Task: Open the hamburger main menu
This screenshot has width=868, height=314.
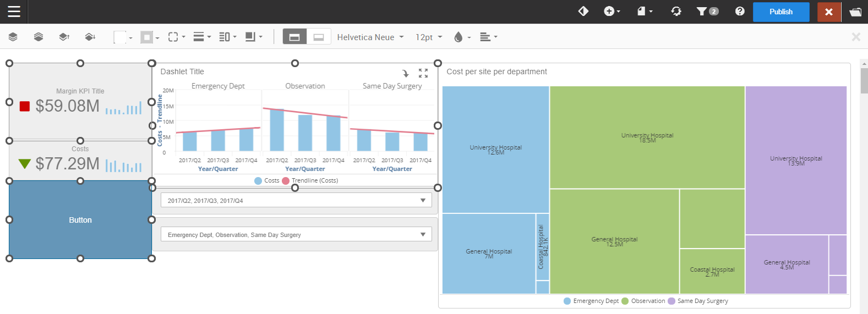Action: coord(14,12)
